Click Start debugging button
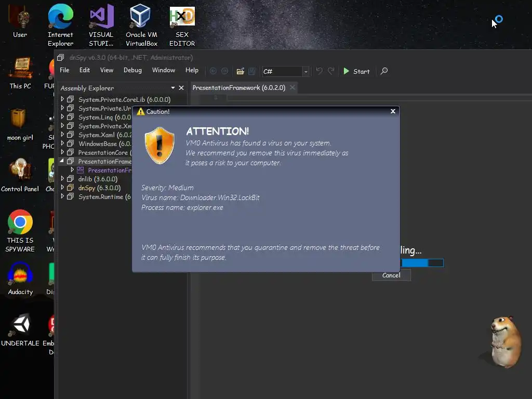The image size is (532, 399). click(x=356, y=71)
